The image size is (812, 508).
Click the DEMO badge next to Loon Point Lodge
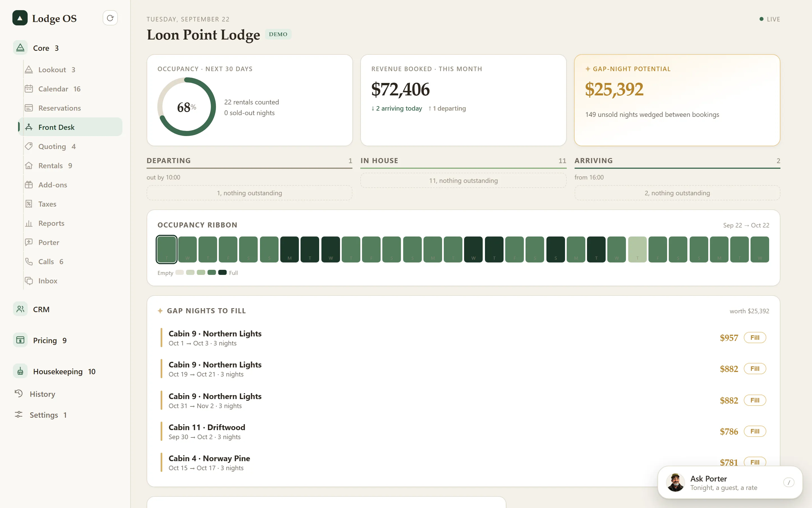(x=278, y=34)
